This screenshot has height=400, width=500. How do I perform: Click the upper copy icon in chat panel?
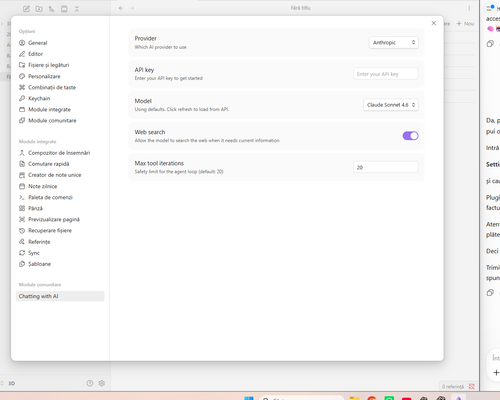[490, 44]
